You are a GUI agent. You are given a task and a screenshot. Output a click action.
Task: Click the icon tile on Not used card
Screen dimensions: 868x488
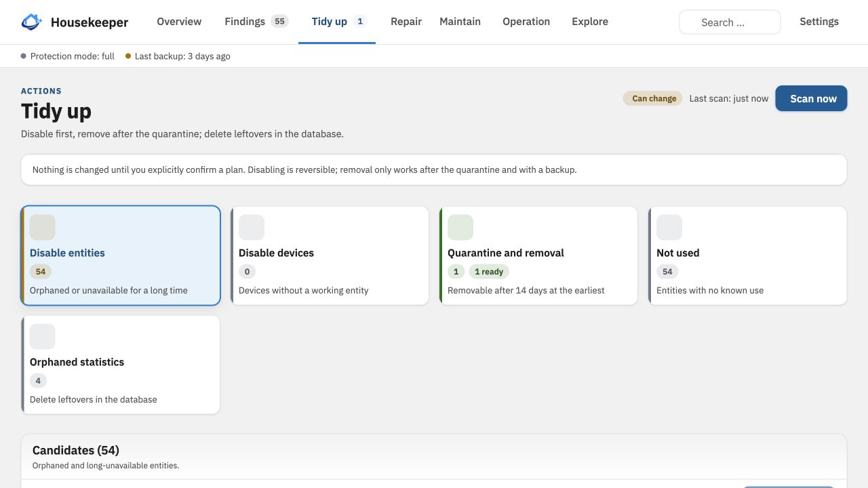[x=669, y=228]
